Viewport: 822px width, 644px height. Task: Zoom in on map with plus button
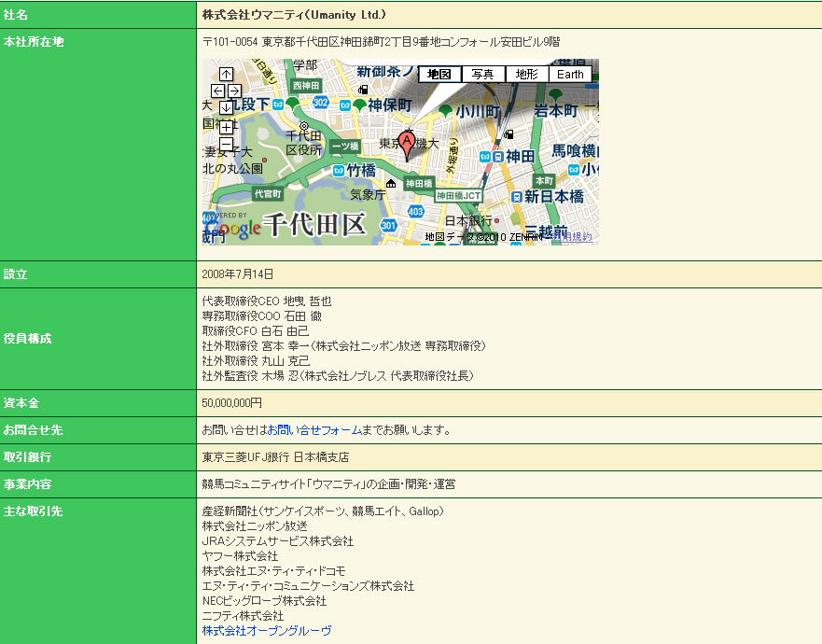226,128
